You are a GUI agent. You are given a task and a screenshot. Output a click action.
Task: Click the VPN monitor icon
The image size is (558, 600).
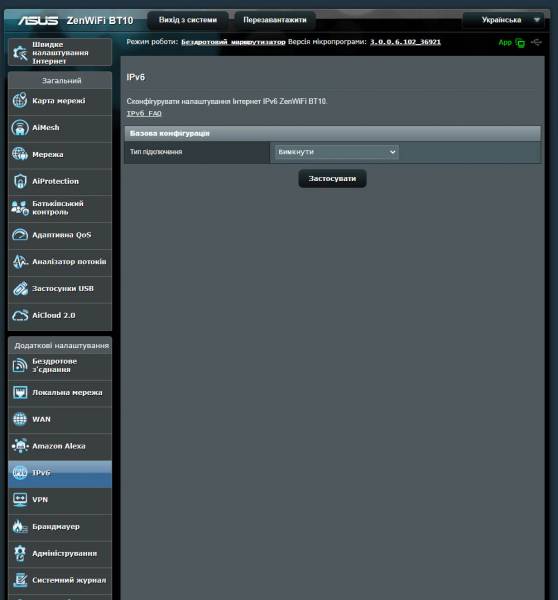point(20,500)
